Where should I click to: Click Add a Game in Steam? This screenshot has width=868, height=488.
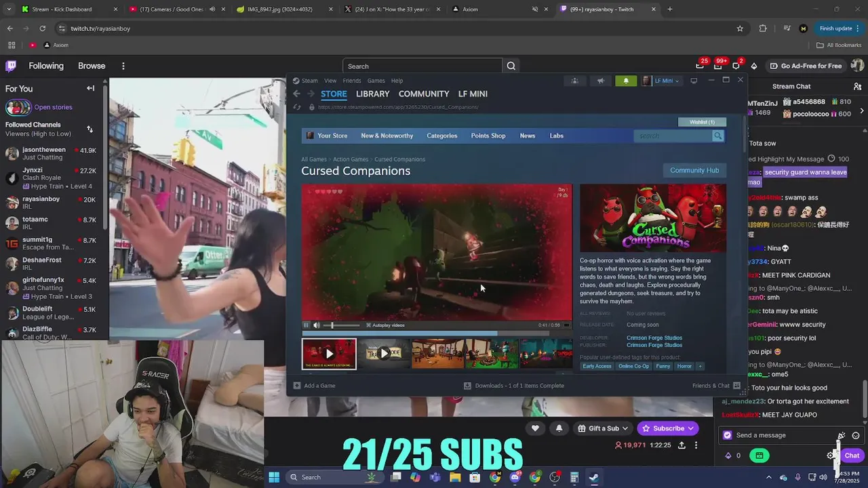pos(314,386)
